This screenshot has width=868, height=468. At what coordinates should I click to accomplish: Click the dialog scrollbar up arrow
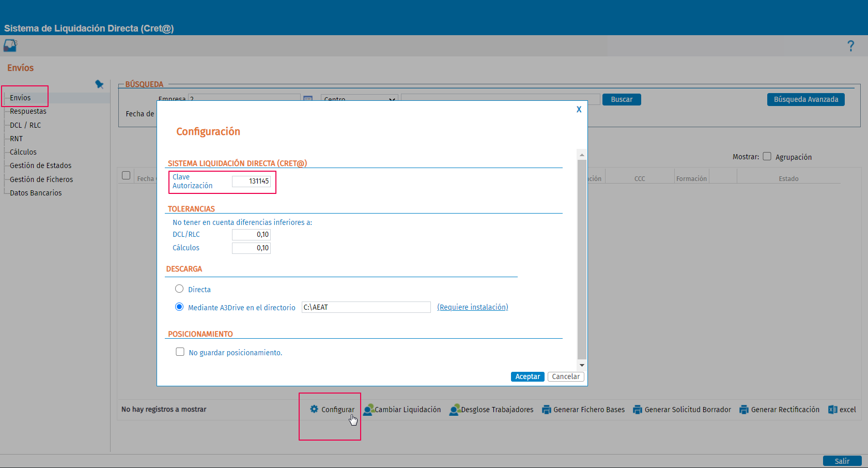coord(582,155)
